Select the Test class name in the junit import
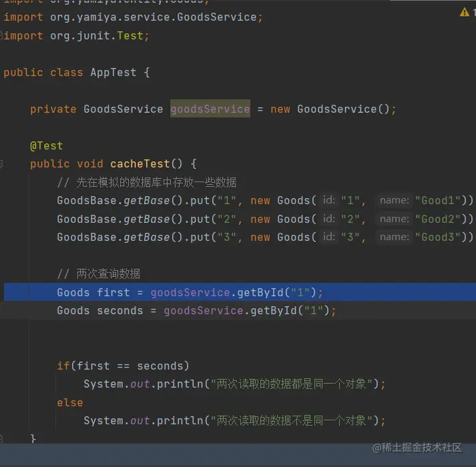Viewport: 476px width, 467px height. pos(130,36)
